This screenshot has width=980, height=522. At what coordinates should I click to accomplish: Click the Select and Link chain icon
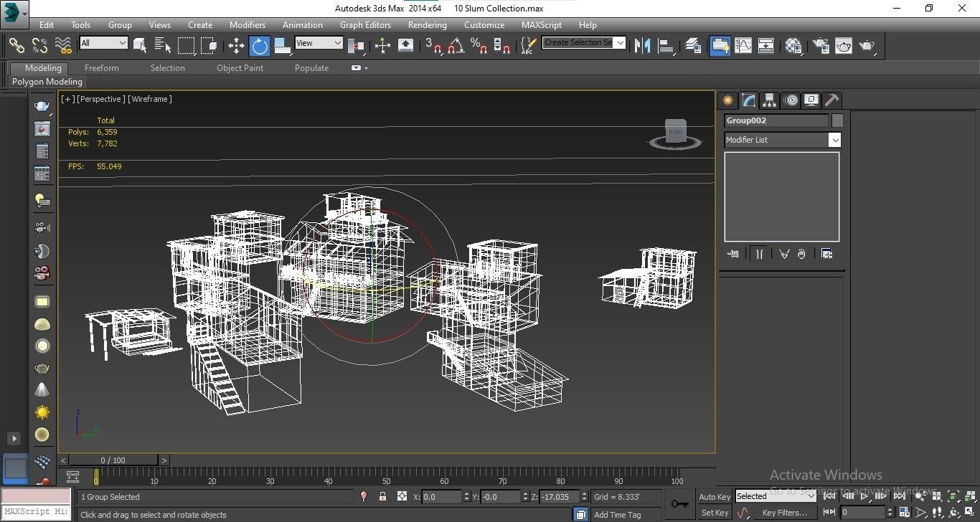coord(17,45)
